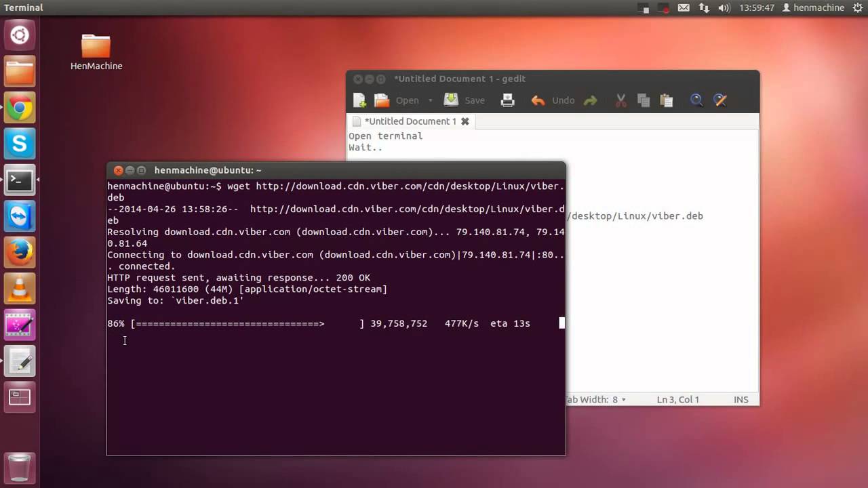Cut selection in gedit toolbar
The width and height of the screenshot is (868, 488).
620,100
